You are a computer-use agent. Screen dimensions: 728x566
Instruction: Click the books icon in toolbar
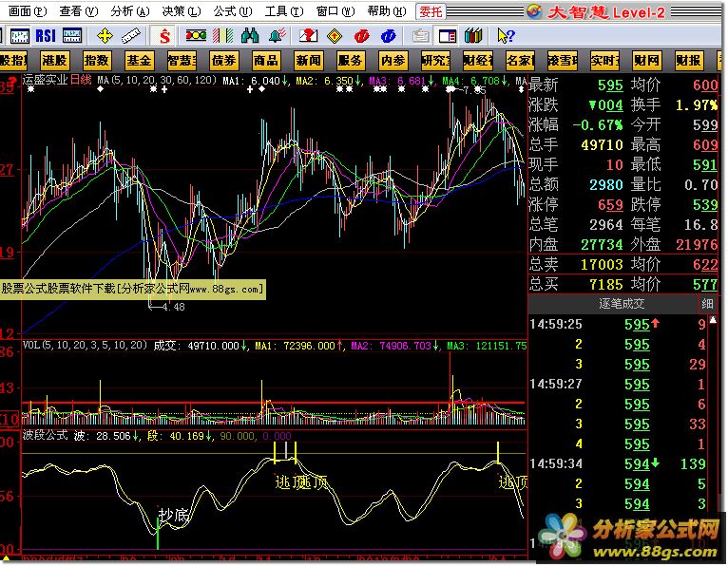click(x=472, y=35)
